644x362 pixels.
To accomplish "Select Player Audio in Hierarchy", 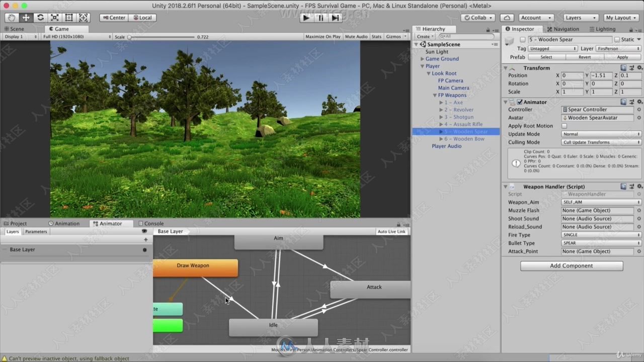I will pos(446,146).
